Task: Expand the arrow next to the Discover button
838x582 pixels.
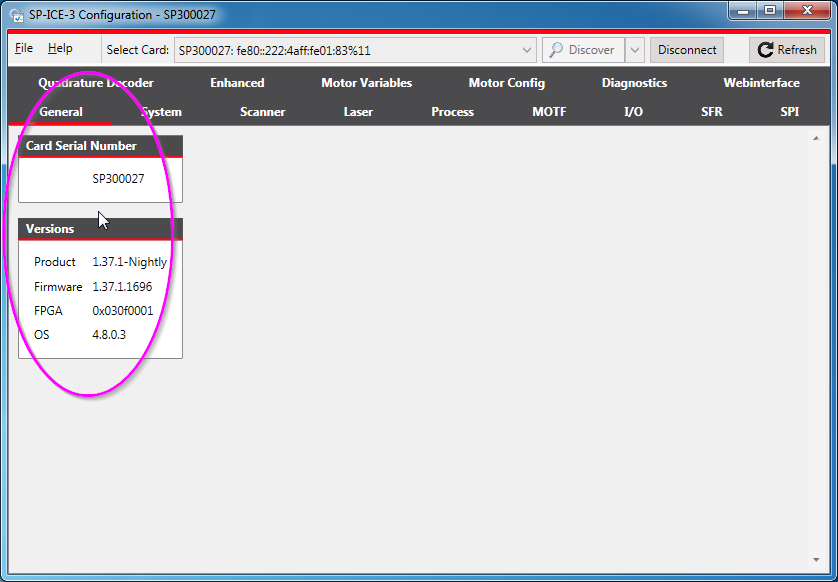Action: [x=635, y=49]
